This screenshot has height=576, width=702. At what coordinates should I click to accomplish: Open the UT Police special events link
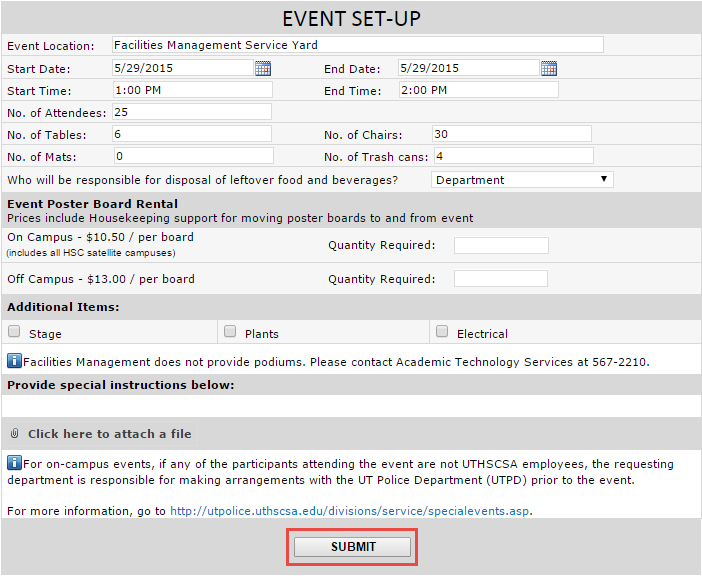(350, 511)
